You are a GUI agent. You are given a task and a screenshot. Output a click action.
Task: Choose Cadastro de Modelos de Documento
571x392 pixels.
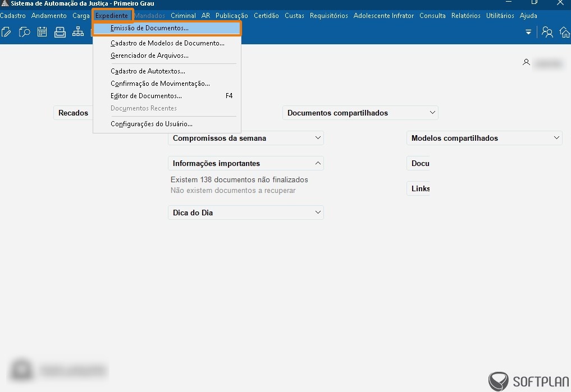167,43
